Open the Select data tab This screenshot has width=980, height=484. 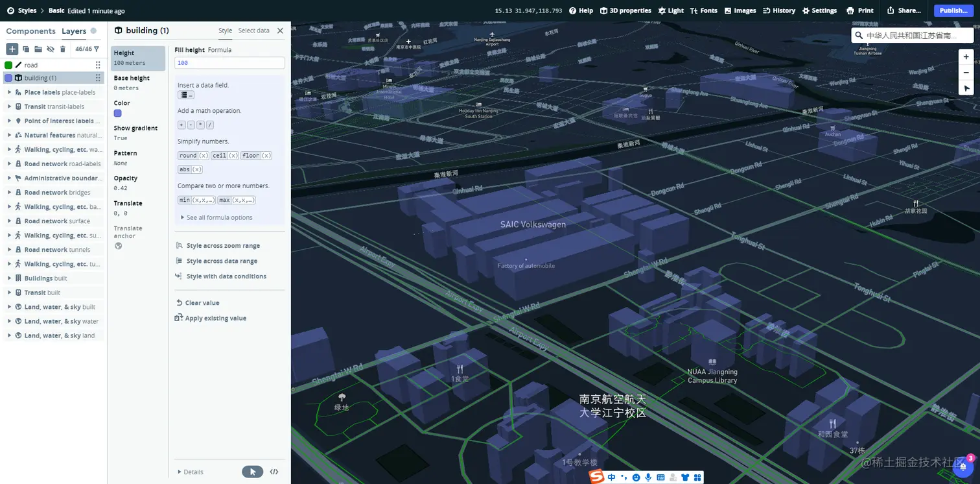pos(253,30)
